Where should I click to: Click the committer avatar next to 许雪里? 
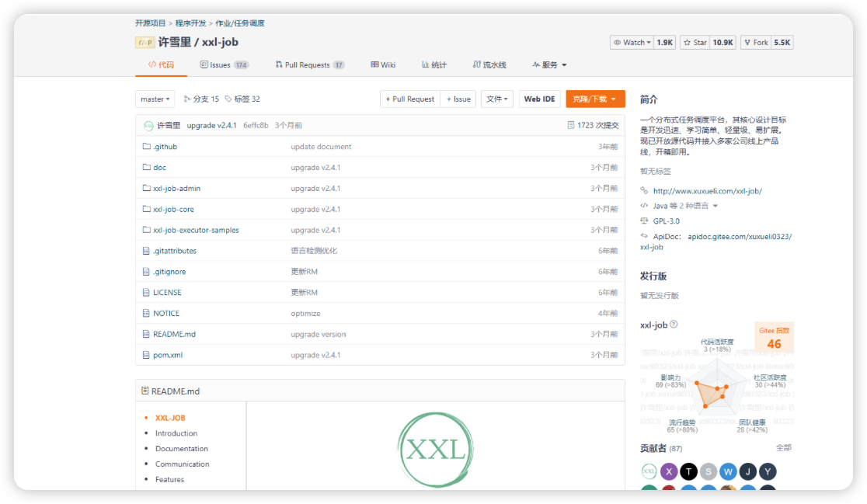click(148, 126)
